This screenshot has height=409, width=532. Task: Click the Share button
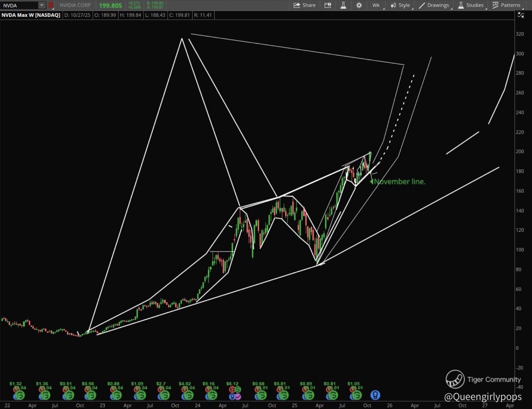click(x=304, y=5)
